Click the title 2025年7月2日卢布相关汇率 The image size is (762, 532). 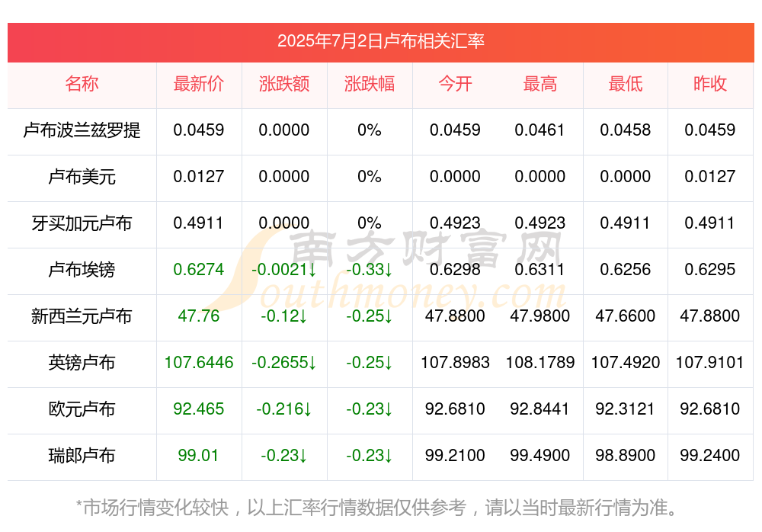(x=380, y=41)
